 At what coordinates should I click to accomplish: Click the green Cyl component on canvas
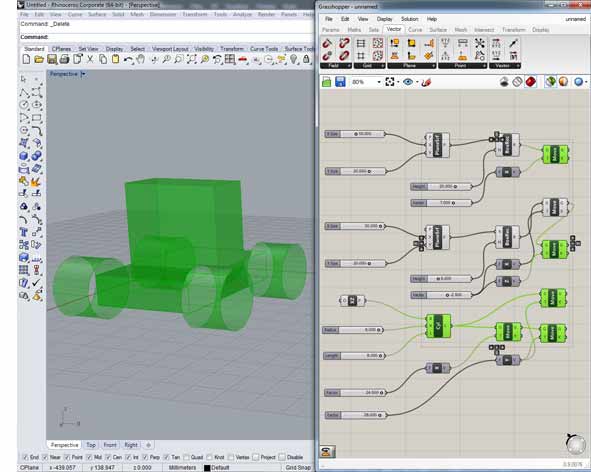click(x=438, y=326)
